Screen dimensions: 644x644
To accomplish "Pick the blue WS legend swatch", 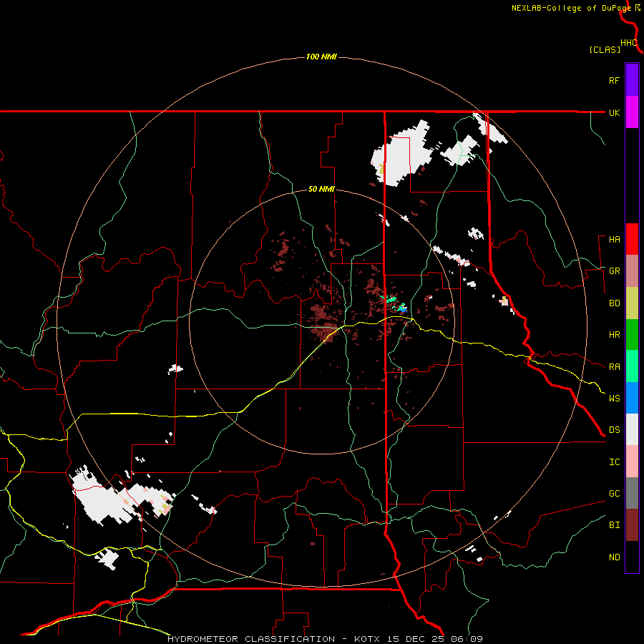I will pyautogui.click(x=632, y=398).
